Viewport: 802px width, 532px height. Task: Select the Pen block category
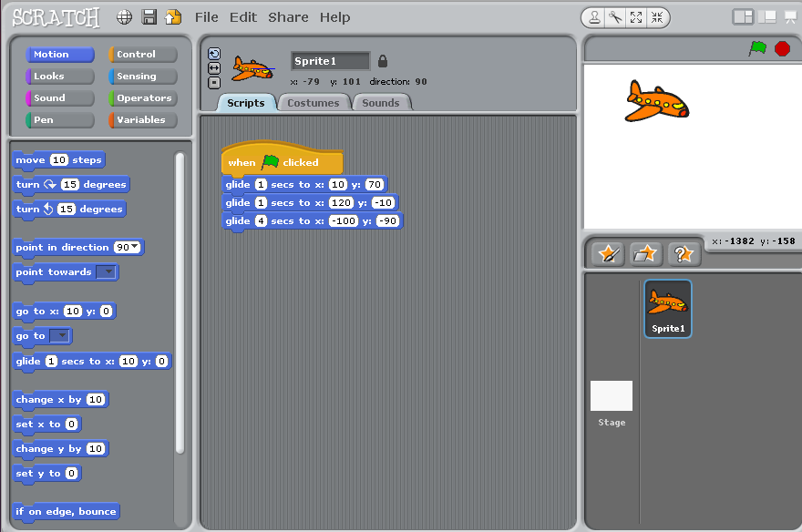(x=60, y=120)
